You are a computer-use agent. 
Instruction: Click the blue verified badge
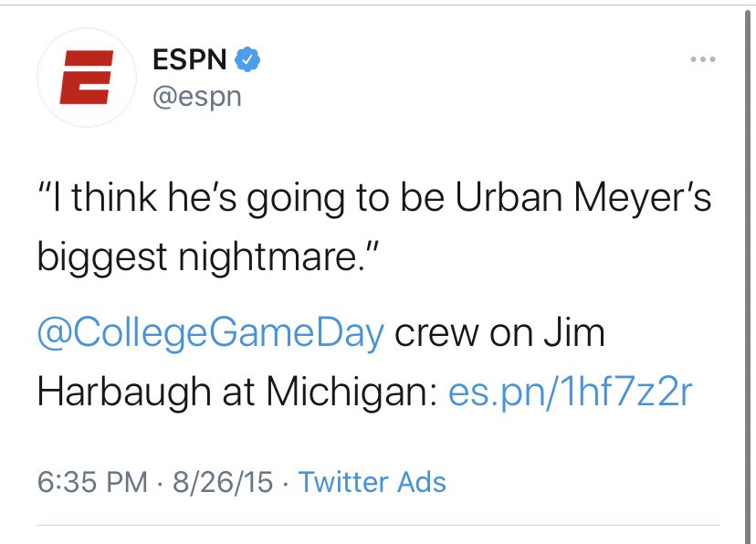point(247,60)
